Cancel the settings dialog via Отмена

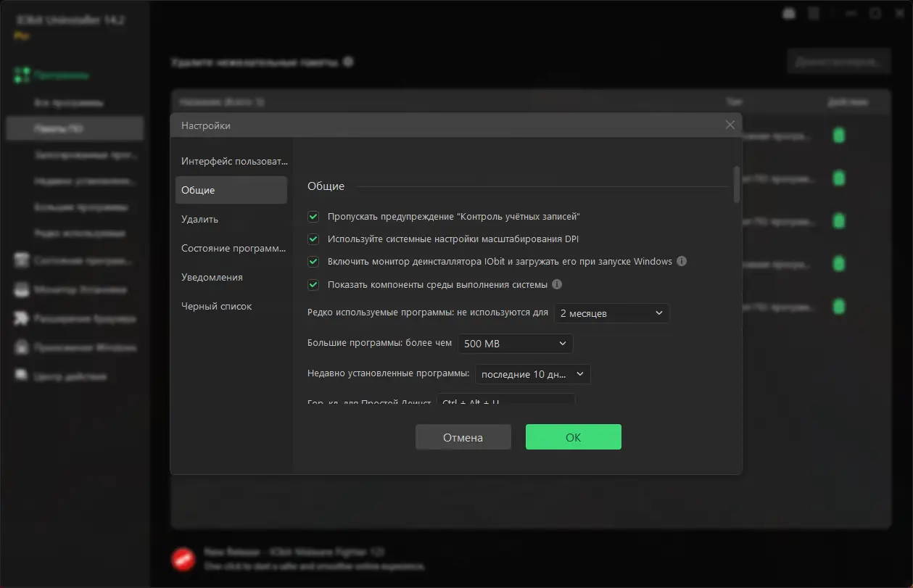[x=463, y=436]
